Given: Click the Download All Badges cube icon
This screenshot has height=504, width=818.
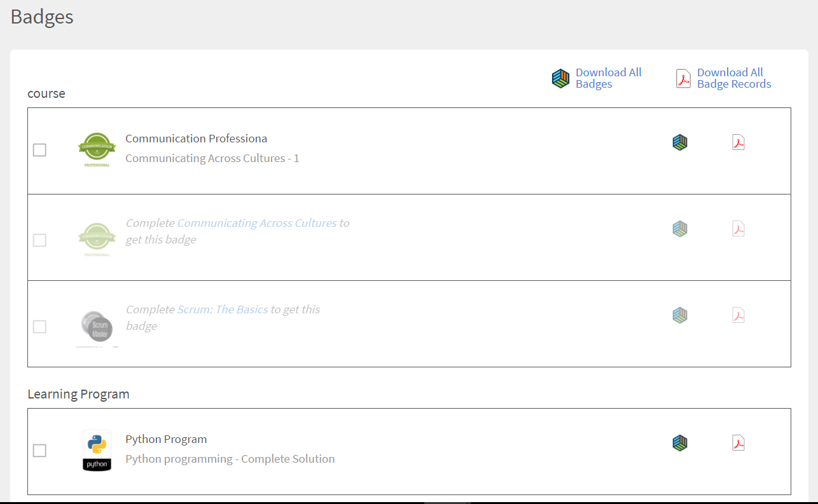Looking at the screenshot, I should 560,79.
